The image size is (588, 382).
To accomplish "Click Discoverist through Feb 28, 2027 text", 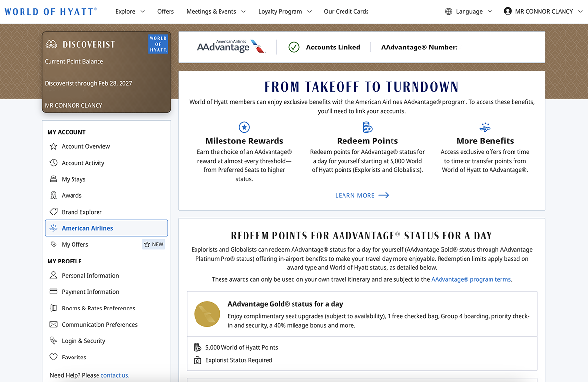I will 89,83.
